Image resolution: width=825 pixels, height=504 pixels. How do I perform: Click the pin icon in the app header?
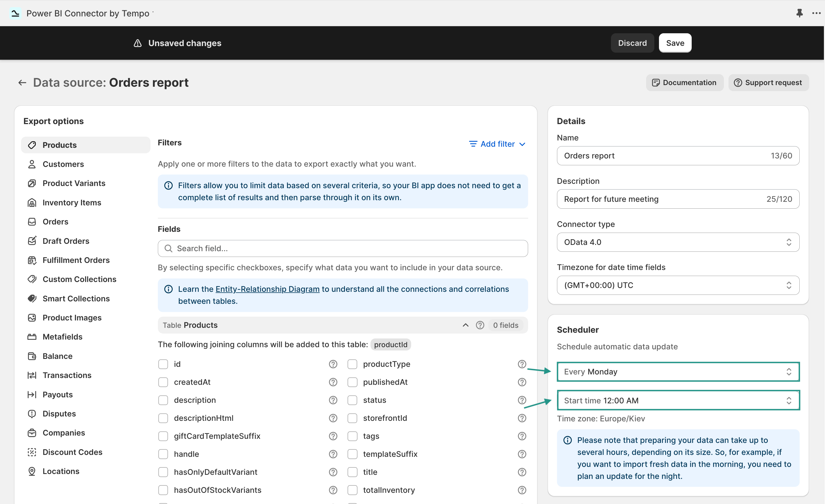tap(800, 13)
